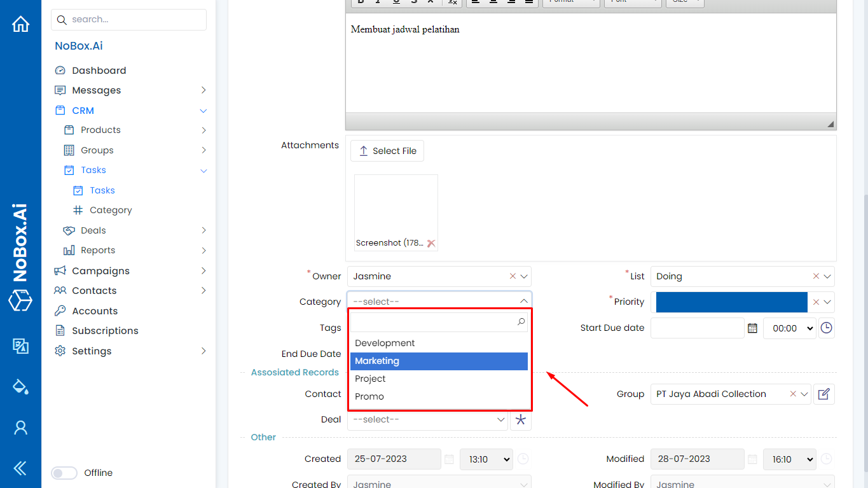Click the blue Priority color field
868x488 pixels.
pyautogui.click(x=731, y=302)
